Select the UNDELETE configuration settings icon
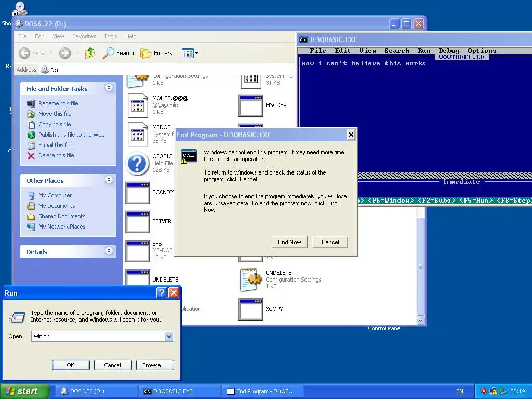Viewport: 532px width, 399px height. [x=251, y=280]
